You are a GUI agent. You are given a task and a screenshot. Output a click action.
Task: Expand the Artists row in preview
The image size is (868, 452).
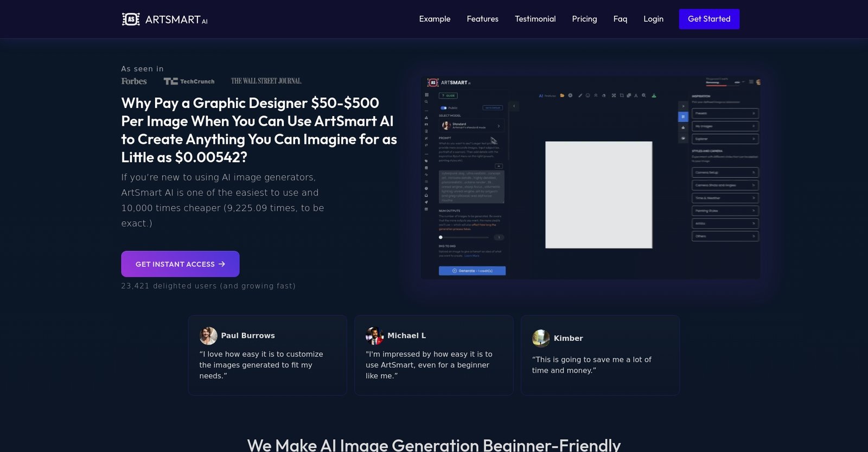(x=725, y=224)
